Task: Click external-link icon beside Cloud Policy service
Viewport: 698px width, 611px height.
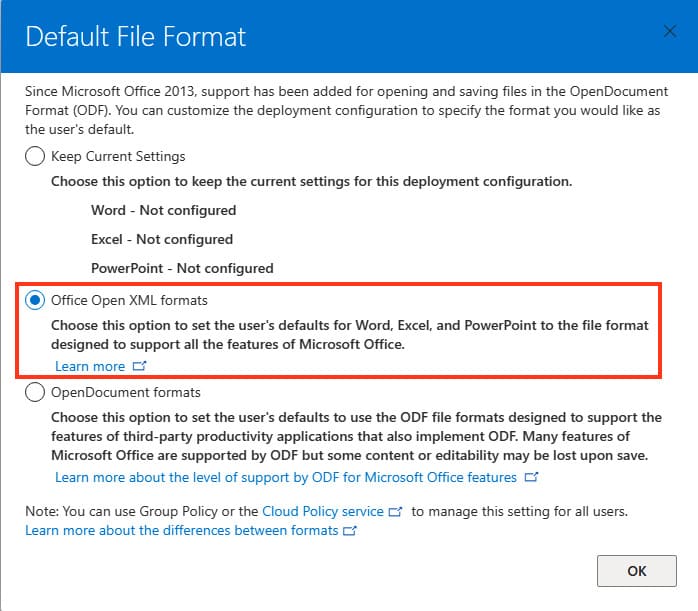Action: (396, 511)
